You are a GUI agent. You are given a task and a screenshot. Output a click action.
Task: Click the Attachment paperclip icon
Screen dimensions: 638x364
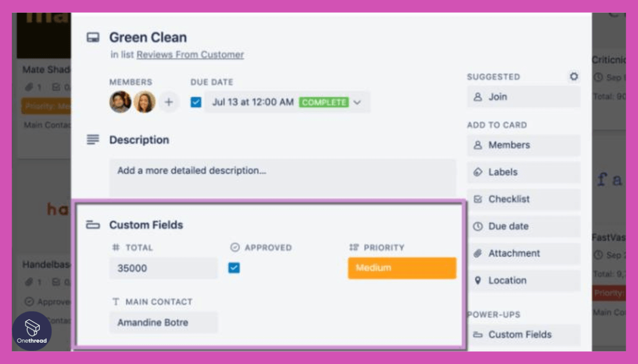[x=477, y=253]
